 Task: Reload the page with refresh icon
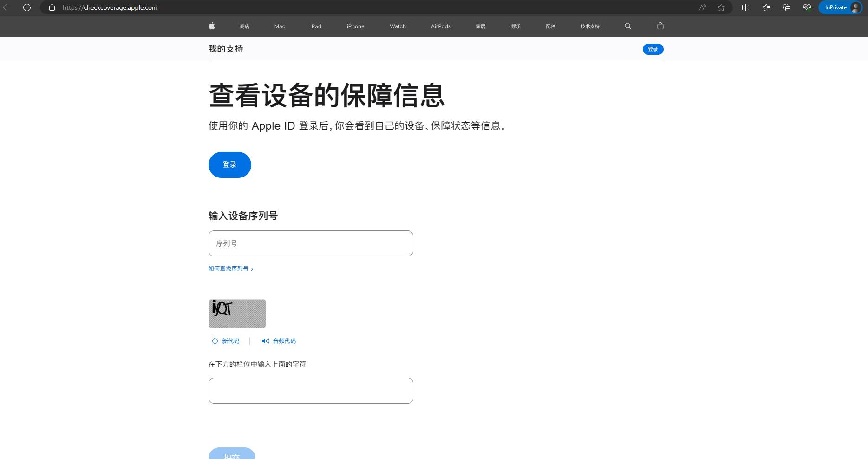click(x=27, y=7)
